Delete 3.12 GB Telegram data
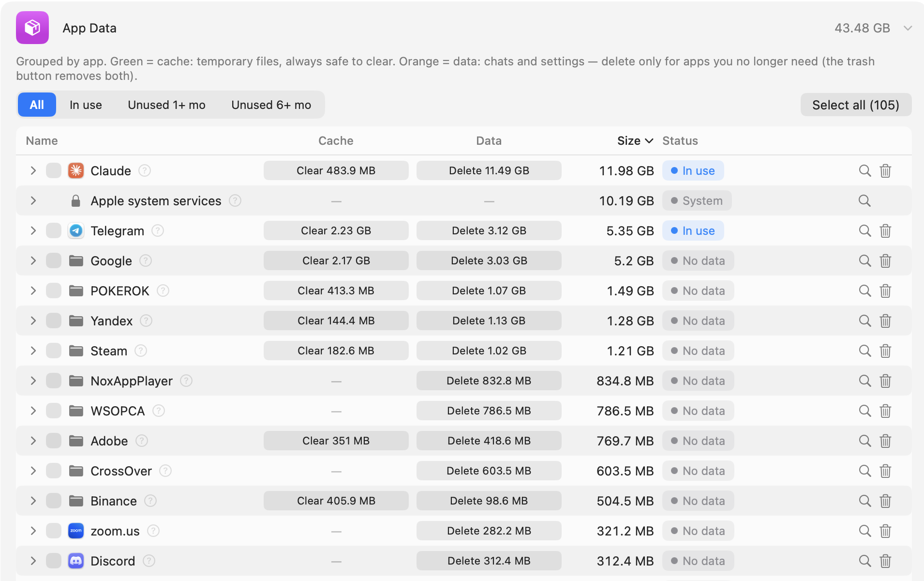 coord(489,230)
